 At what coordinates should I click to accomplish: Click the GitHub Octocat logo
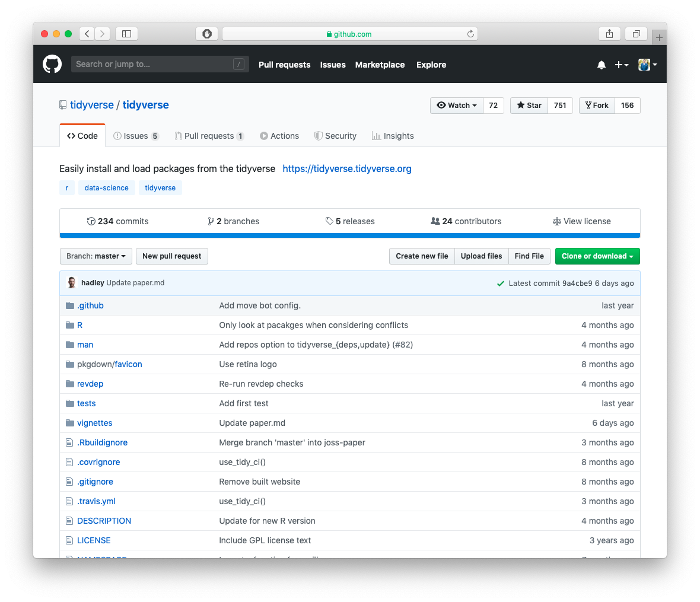click(x=52, y=65)
